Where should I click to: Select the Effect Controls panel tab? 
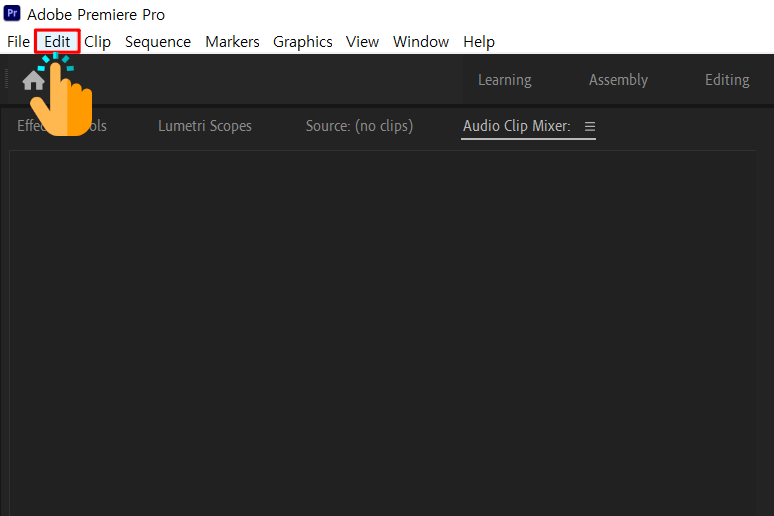pyautogui.click(x=62, y=126)
